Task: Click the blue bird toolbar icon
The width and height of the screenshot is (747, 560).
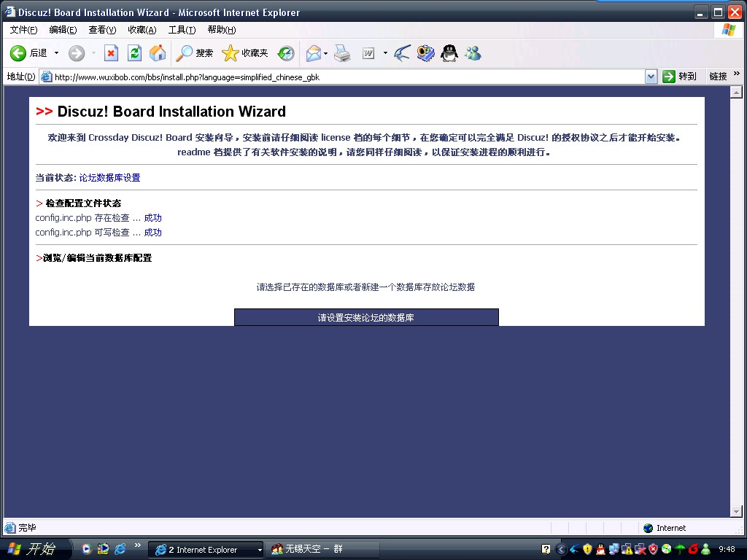Action: point(402,53)
